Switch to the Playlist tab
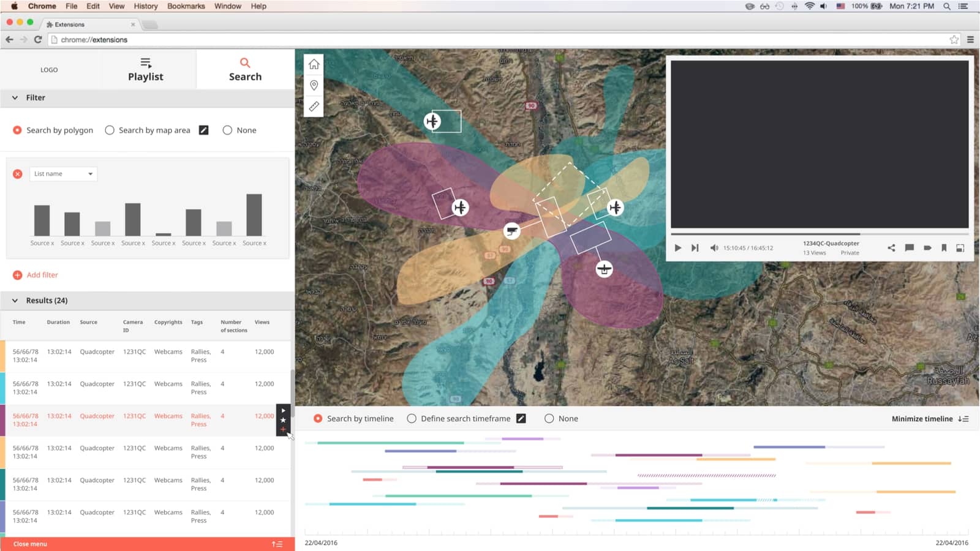This screenshot has width=980, height=551. [146, 70]
